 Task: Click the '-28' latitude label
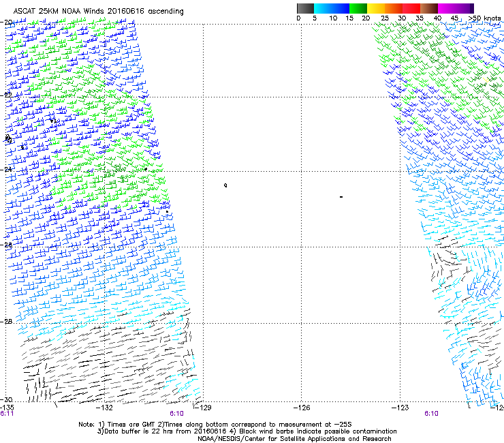point(6,321)
